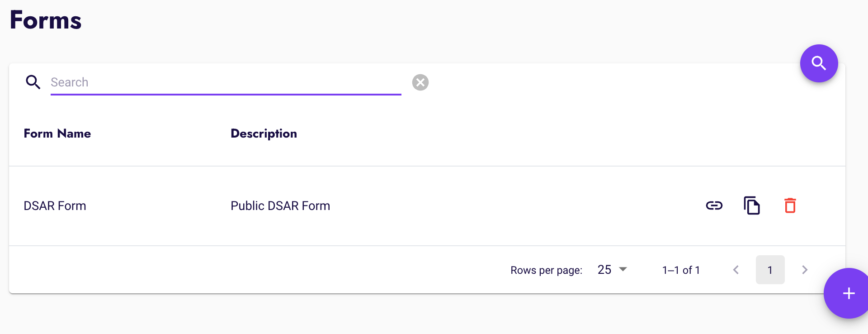Sort by the Form Name column header
The height and width of the screenshot is (334, 868).
57,133
